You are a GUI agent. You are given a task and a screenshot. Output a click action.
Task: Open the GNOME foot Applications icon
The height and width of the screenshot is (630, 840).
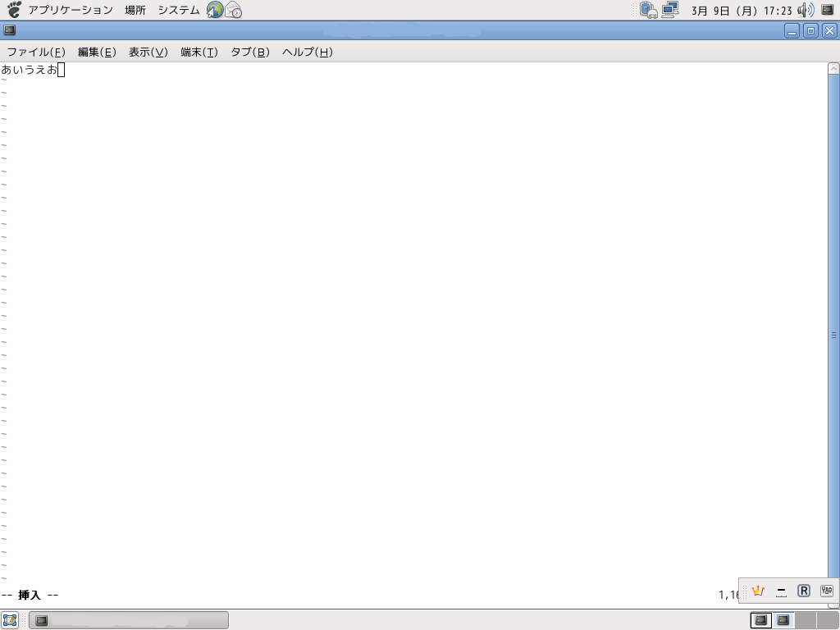pos(14,10)
